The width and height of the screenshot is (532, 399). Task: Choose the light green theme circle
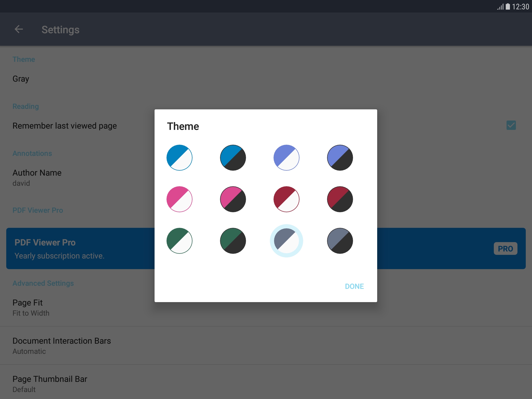point(179,241)
